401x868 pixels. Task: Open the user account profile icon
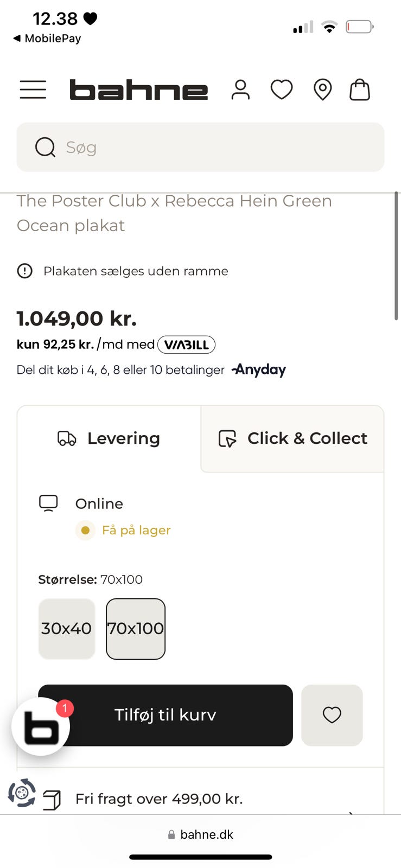240,90
